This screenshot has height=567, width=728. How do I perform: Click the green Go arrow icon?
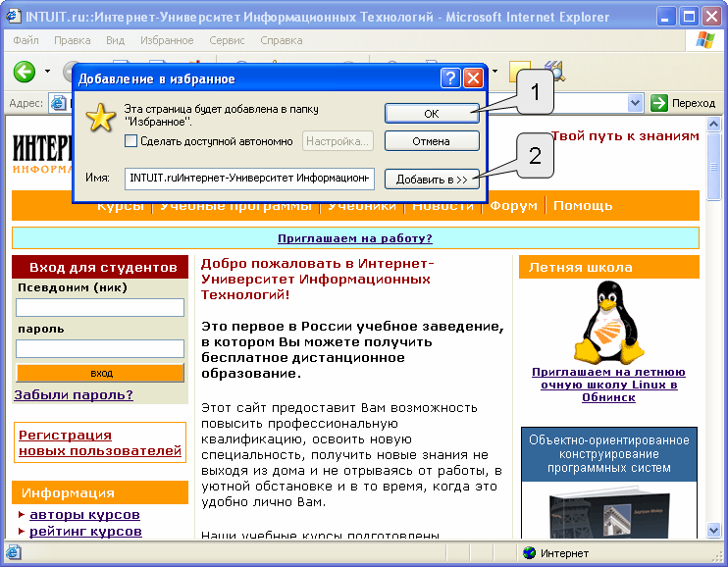pyautogui.click(x=658, y=103)
